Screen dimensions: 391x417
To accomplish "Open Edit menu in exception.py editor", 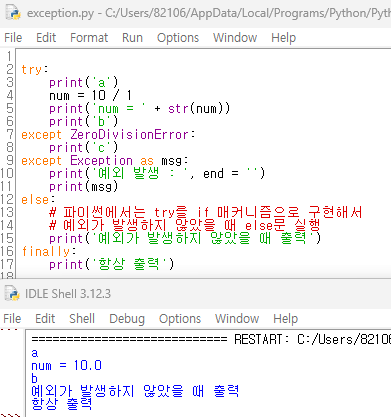I will coord(46,38).
